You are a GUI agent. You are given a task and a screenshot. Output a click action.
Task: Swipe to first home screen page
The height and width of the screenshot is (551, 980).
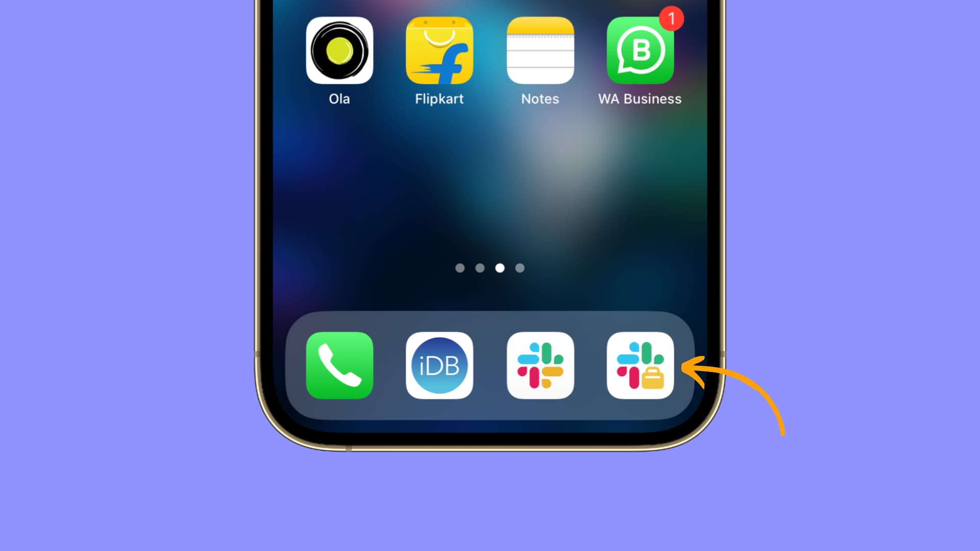tap(460, 268)
